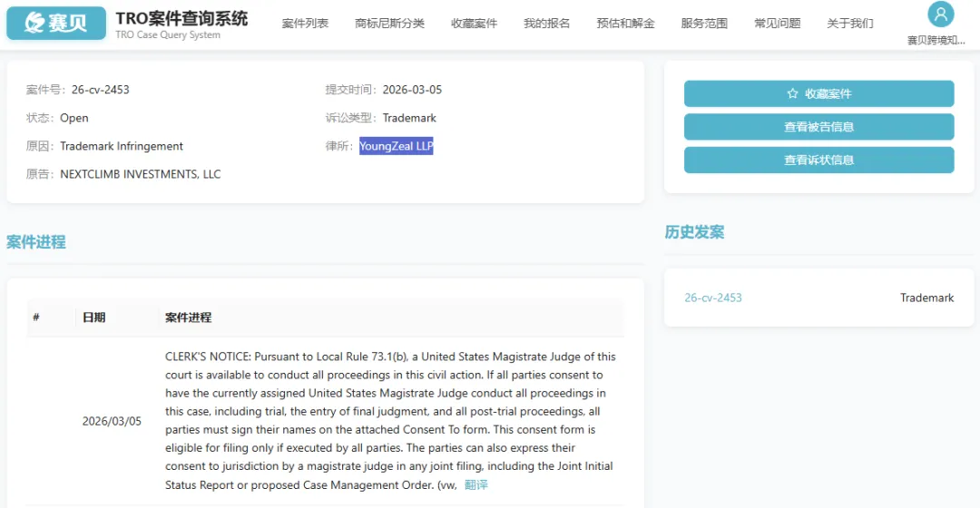Click the 2026/03/05 date cell
The image size is (980, 508).
[112, 421]
